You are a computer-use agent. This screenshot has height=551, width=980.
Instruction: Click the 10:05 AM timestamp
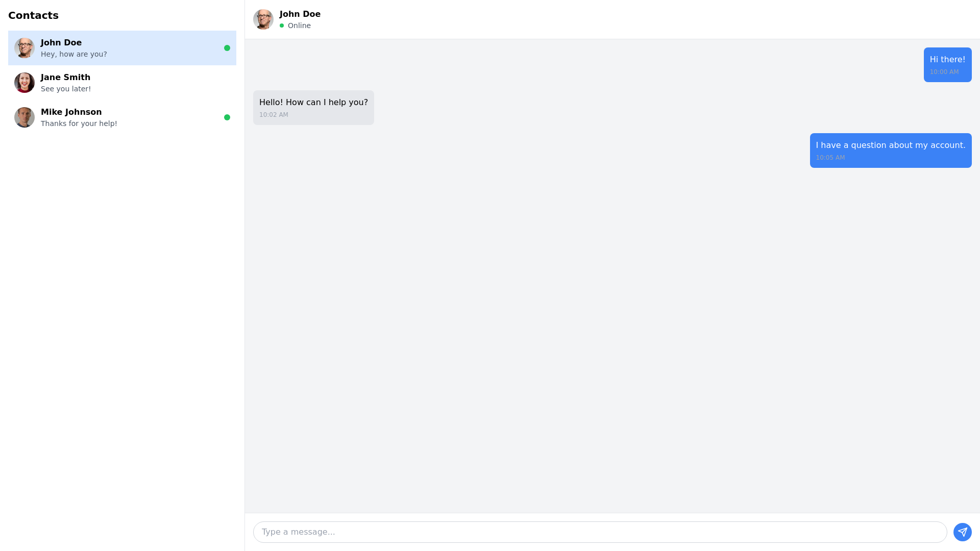[x=830, y=158]
